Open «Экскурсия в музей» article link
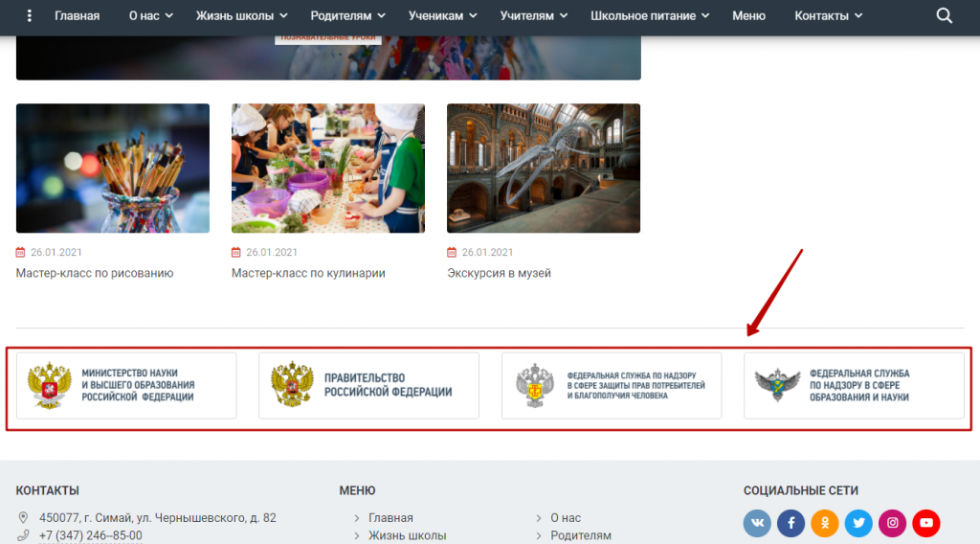This screenshot has height=544, width=980. click(x=499, y=273)
